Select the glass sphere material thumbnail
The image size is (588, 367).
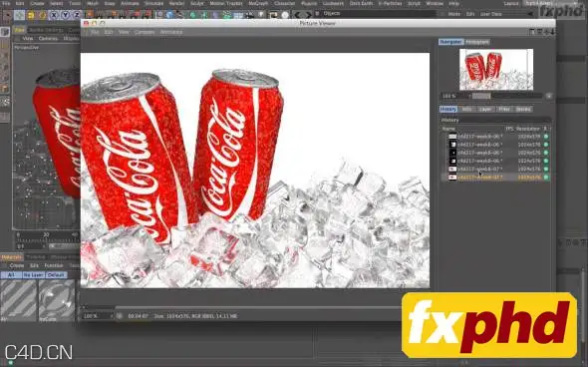click(x=57, y=299)
